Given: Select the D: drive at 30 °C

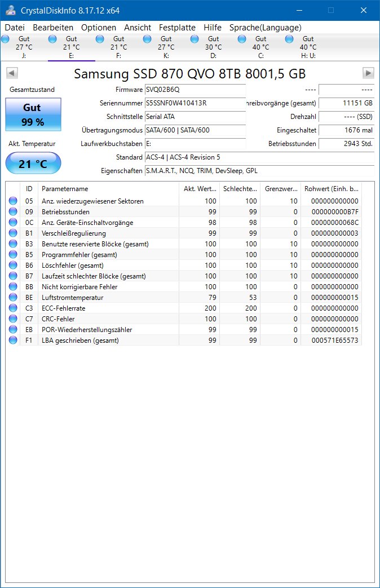Looking at the screenshot, I should point(213,47).
